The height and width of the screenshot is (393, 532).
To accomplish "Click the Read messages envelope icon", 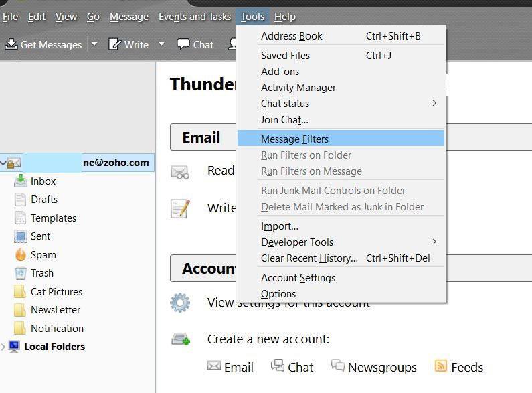I will tap(180, 172).
